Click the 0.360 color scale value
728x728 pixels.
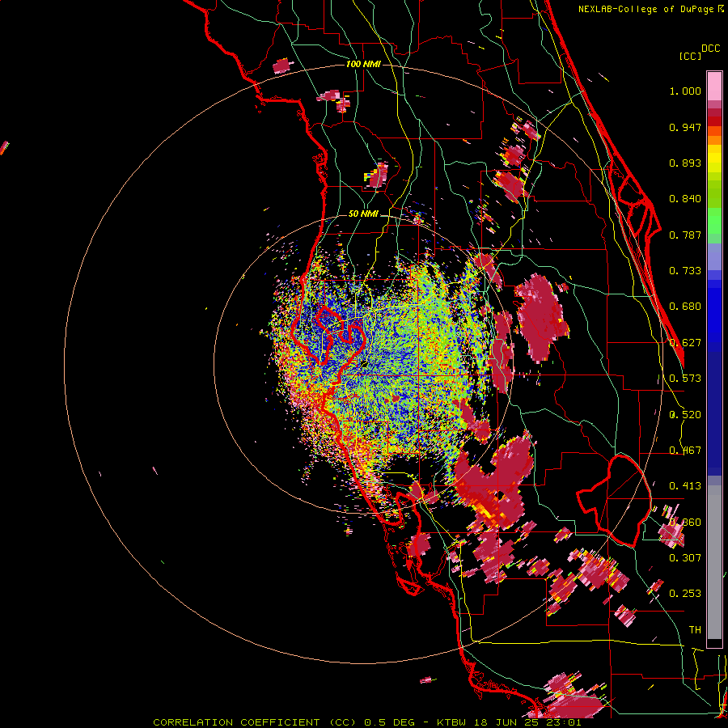pyautogui.click(x=685, y=523)
